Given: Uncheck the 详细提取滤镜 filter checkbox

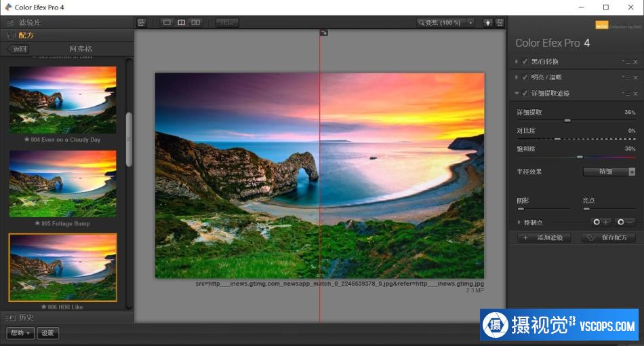Looking at the screenshot, I should click(x=525, y=93).
